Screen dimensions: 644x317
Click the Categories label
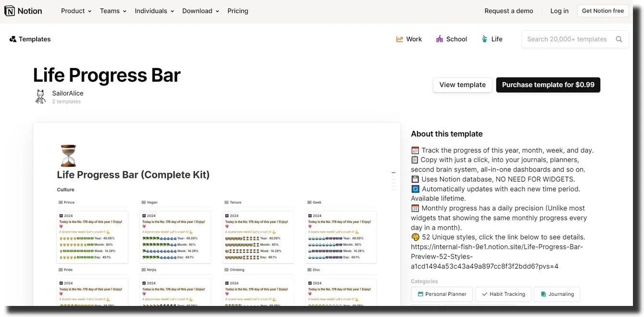[x=424, y=281]
